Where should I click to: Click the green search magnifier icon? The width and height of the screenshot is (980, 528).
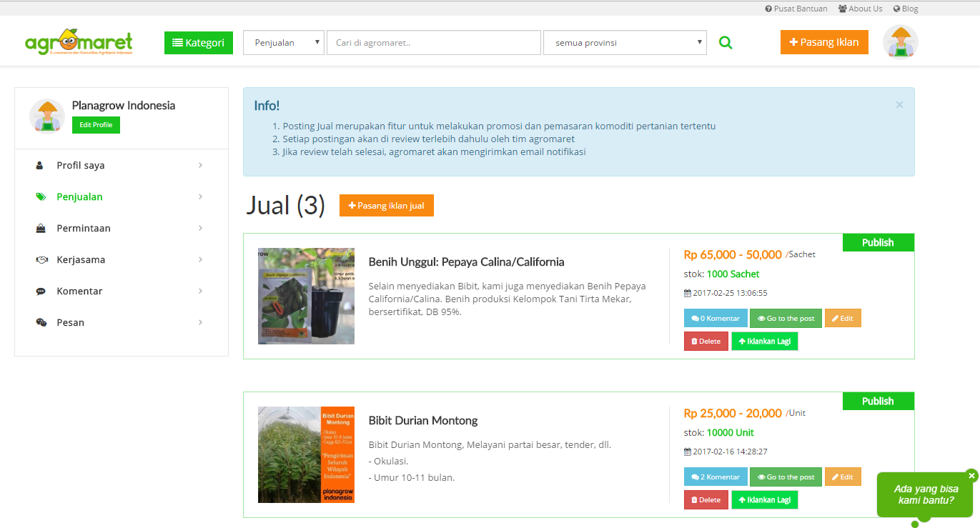[726, 43]
